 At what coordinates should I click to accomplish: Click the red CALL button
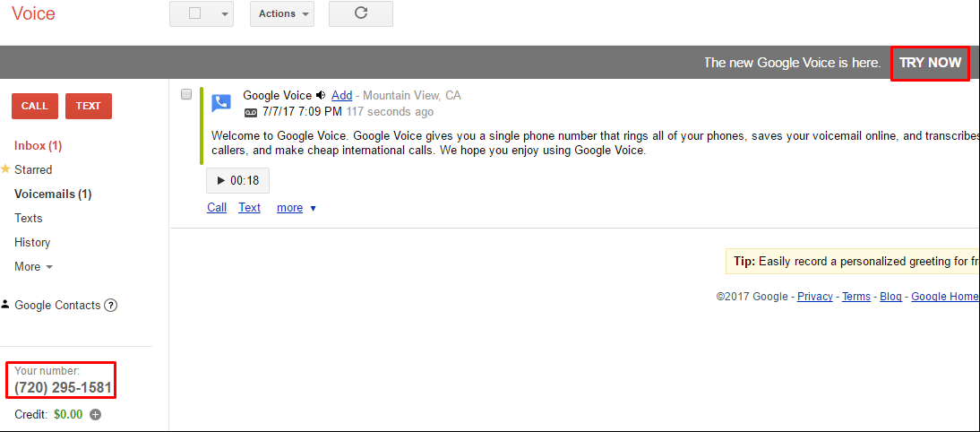(35, 107)
